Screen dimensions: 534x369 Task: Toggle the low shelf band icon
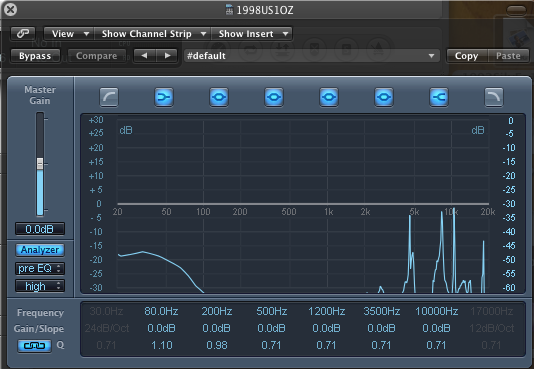coord(164,97)
